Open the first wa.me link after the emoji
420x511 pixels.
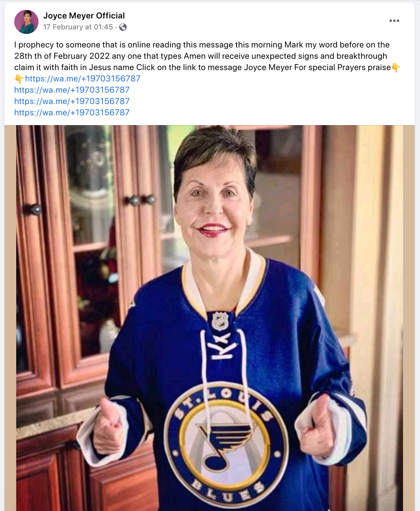[x=83, y=78]
